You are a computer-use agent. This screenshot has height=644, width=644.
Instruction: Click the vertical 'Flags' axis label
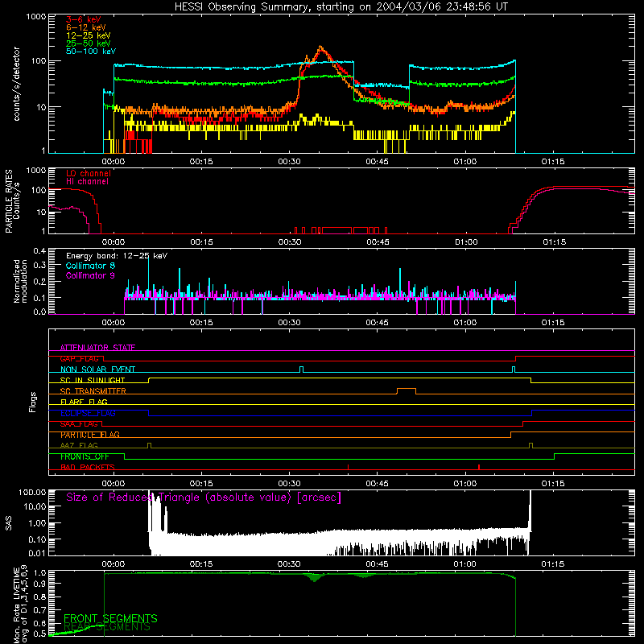tap(33, 402)
